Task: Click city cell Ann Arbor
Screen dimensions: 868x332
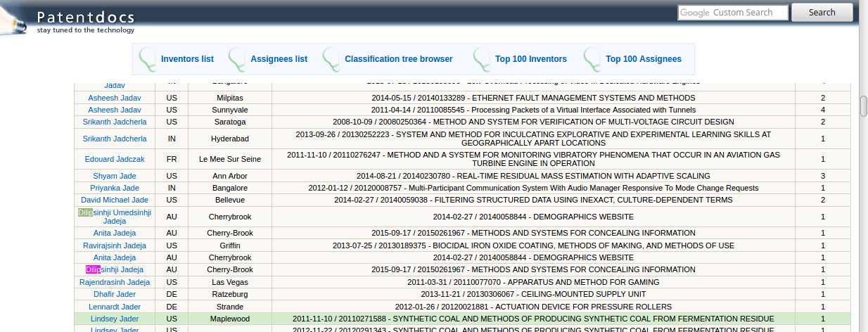Action: click(230, 176)
